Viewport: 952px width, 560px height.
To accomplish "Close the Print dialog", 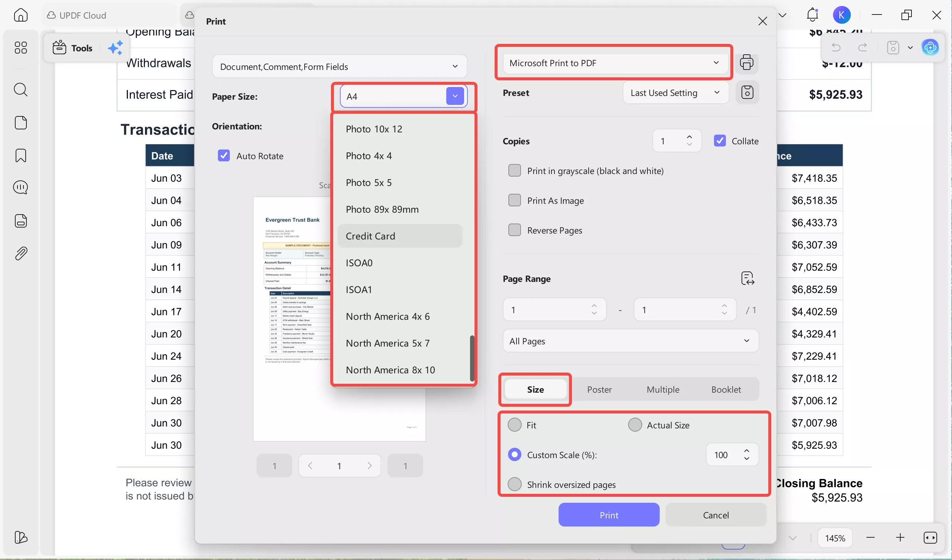I will pos(762,21).
